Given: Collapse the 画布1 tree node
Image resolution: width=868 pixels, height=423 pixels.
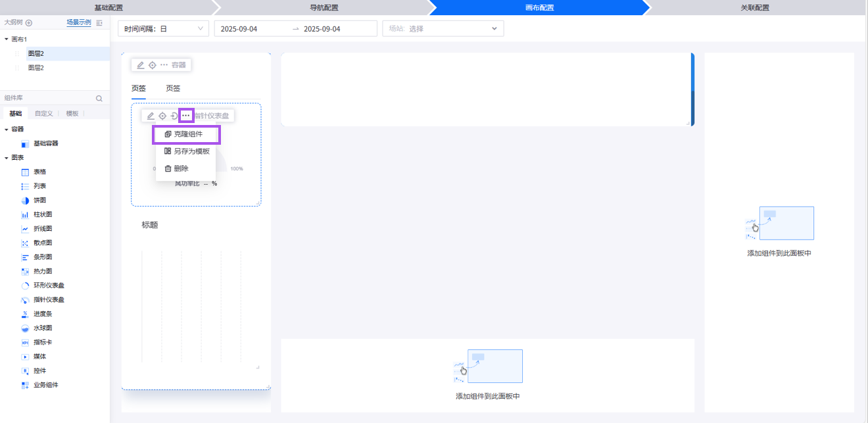Looking at the screenshot, I should click(x=7, y=39).
